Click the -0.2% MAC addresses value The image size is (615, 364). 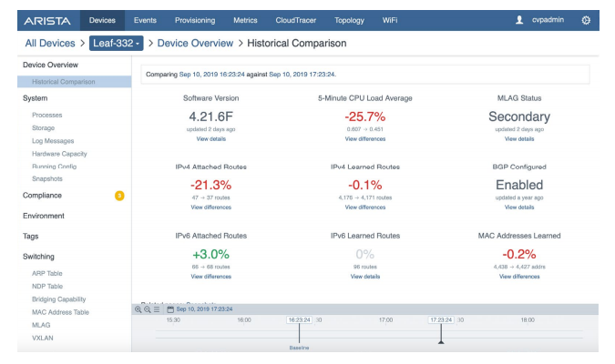point(519,254)
